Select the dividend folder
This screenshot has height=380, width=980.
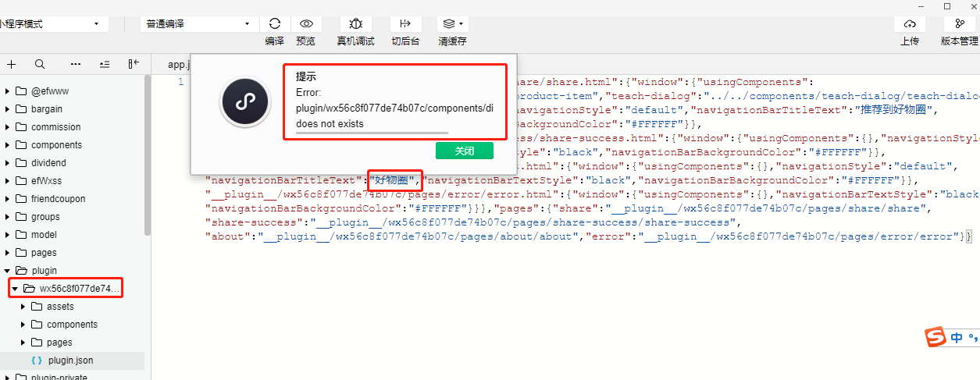(x=48, y=163)
